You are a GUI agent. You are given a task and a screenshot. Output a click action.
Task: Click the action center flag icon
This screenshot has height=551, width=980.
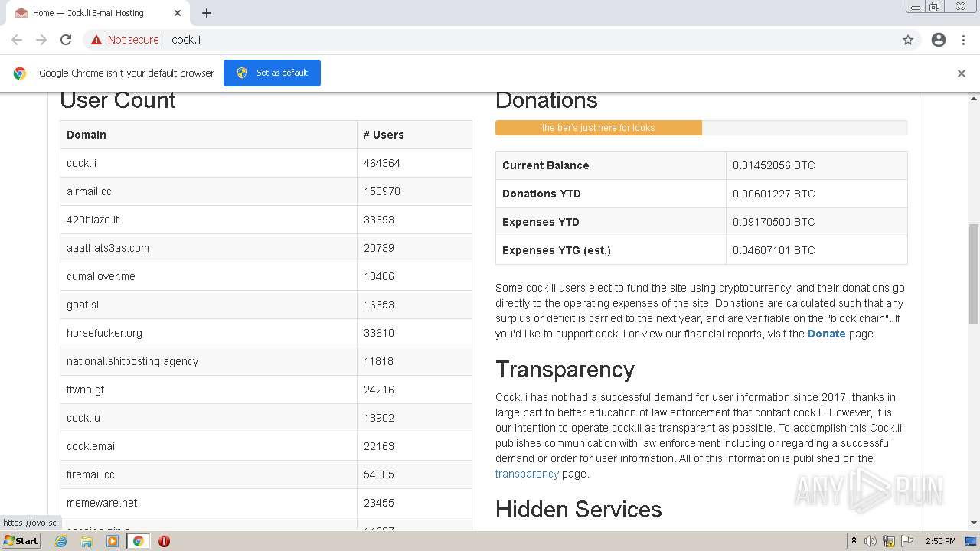[x=907, y=541]
